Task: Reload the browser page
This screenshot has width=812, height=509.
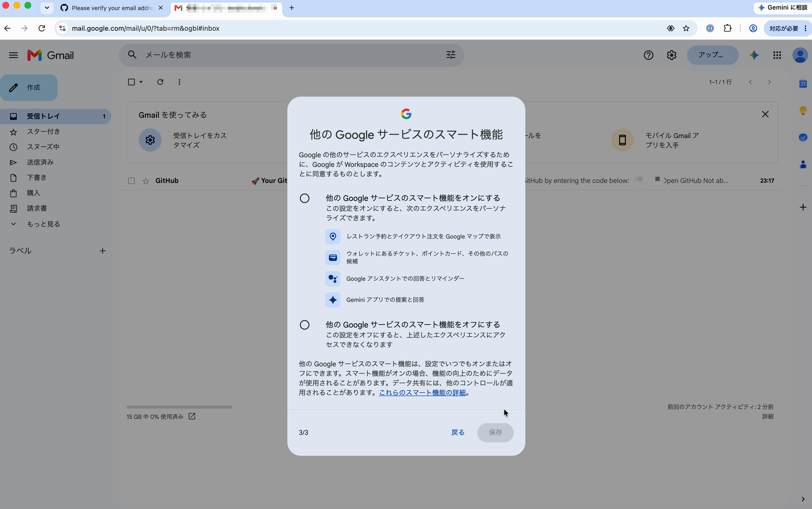Action: 42,28
